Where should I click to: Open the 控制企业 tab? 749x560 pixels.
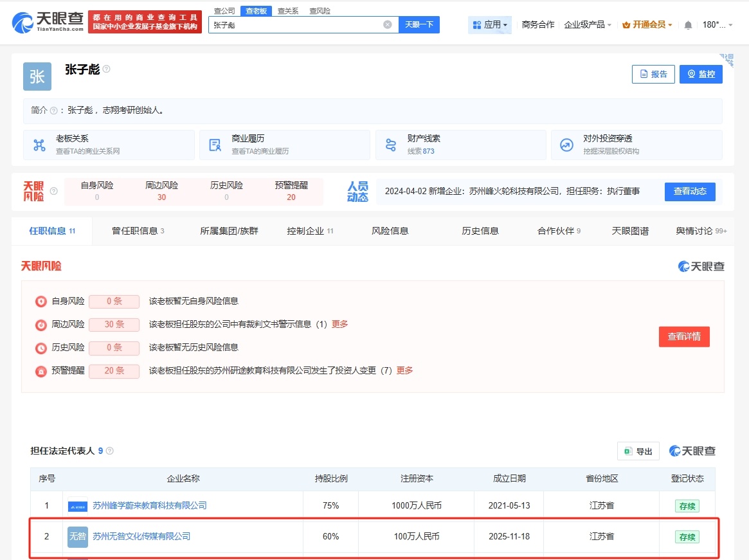click(x=310, y=231)
